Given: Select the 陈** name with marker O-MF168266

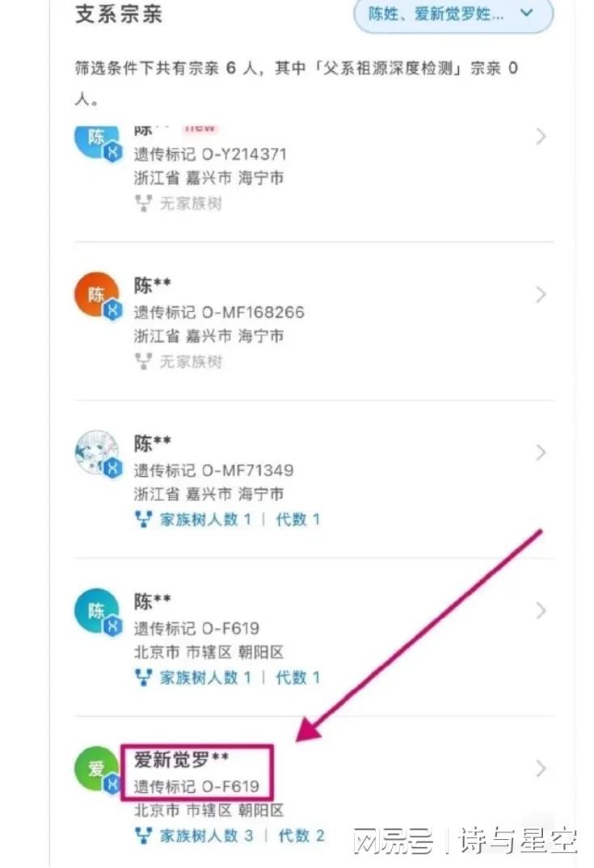Looking at the screenshot, I should 152,285.
